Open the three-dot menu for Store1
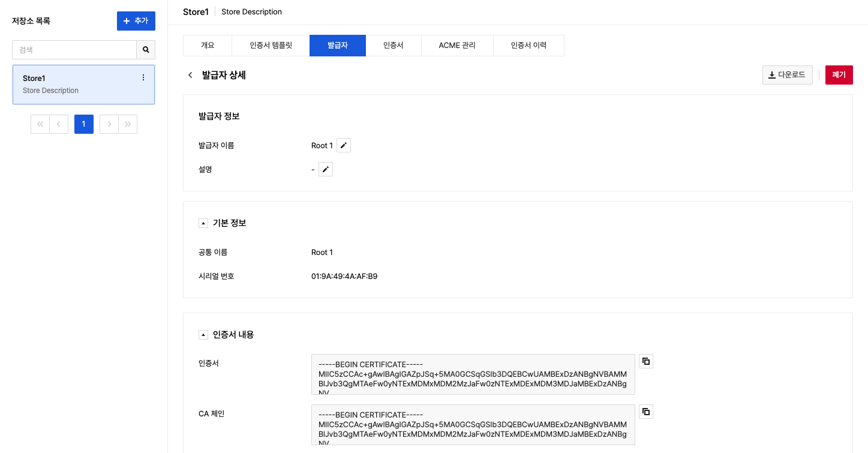This screenshot has height=453, width=868. (143, 77)
